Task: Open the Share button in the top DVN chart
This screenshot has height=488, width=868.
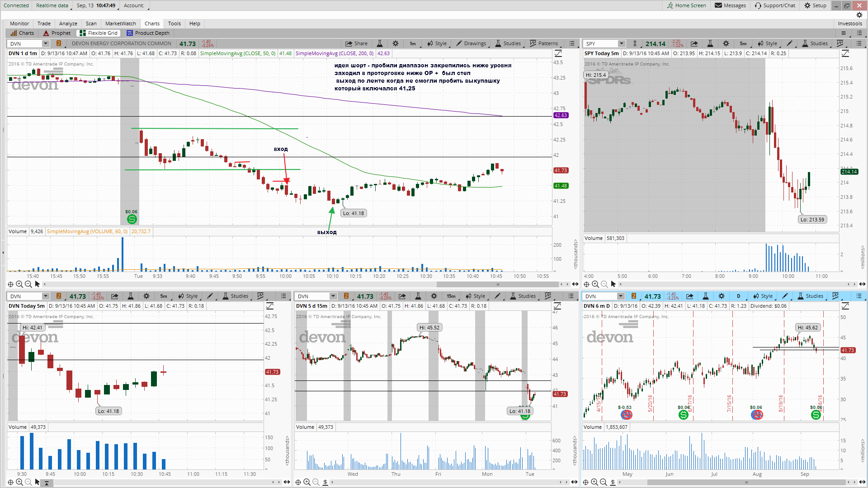Action: [x=356, y=43]
